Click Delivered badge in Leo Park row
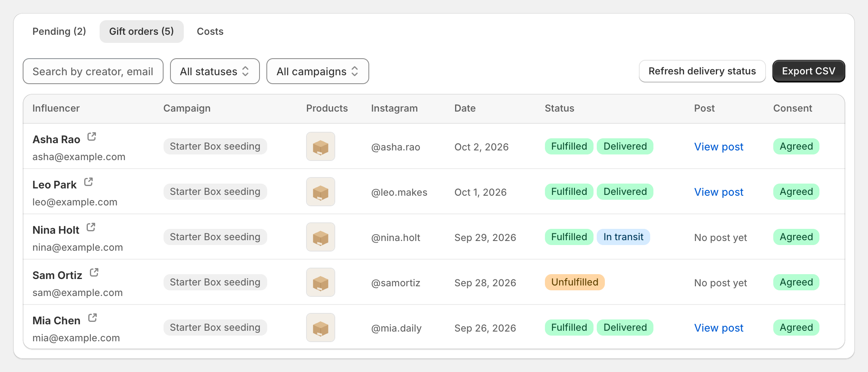Image resolution: width=868 pixels, height=372 pixels. (625, 192)
